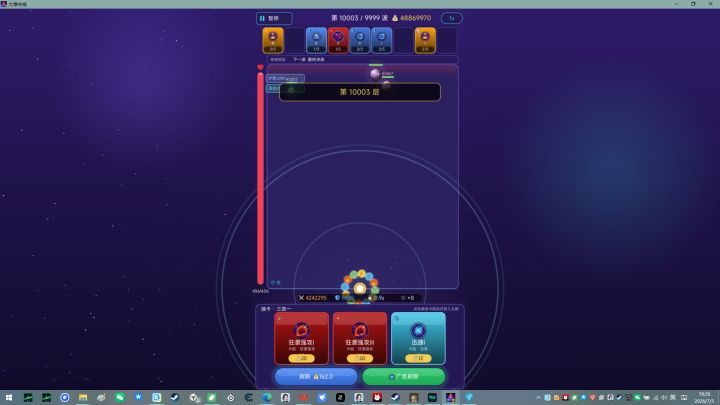This screenshot has width=720, height=405.
Task: Show hidden system tray icons
Action: point(538,398)
